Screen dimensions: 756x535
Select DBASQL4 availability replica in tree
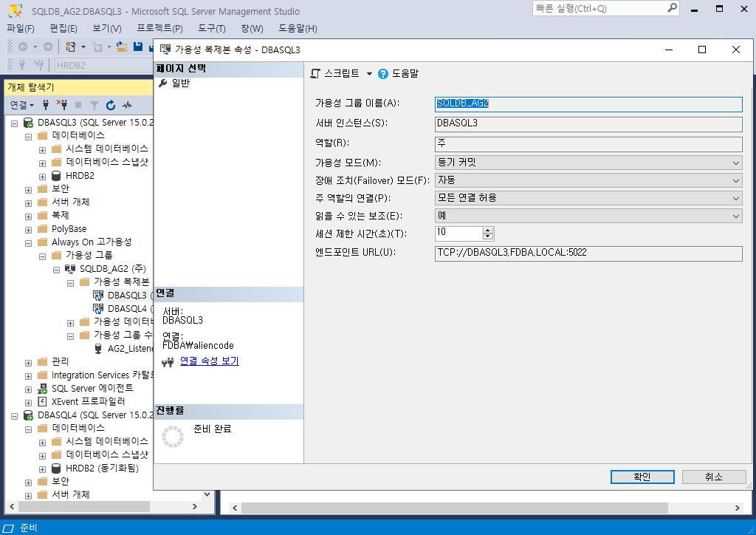(x=127, y=309)
